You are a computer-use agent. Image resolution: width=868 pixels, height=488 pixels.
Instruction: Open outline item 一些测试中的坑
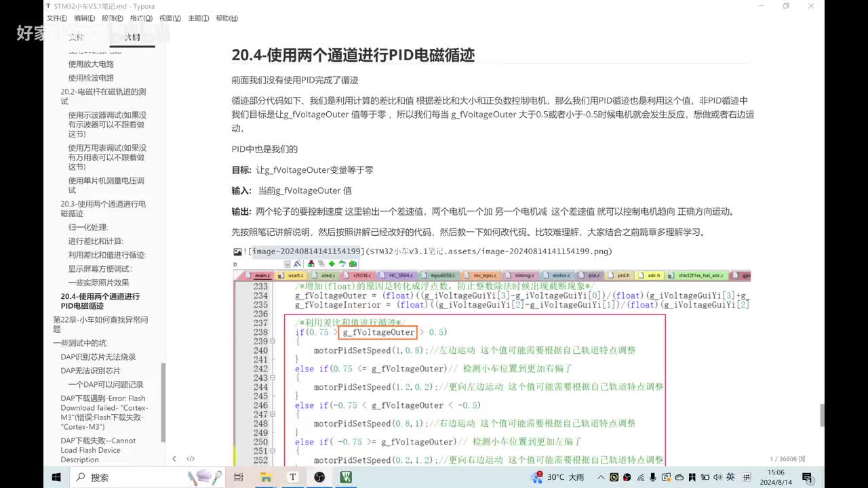click(79, 343)
